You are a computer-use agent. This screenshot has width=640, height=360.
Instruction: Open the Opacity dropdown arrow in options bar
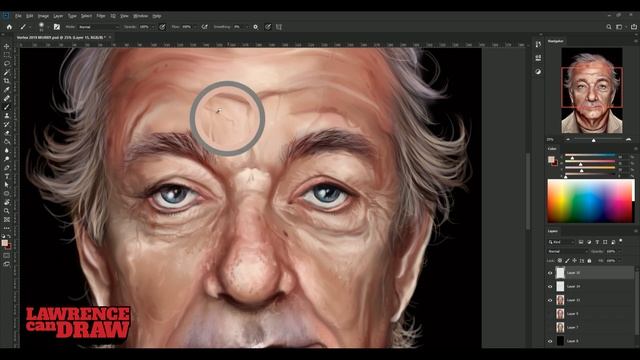pos(153,27)
